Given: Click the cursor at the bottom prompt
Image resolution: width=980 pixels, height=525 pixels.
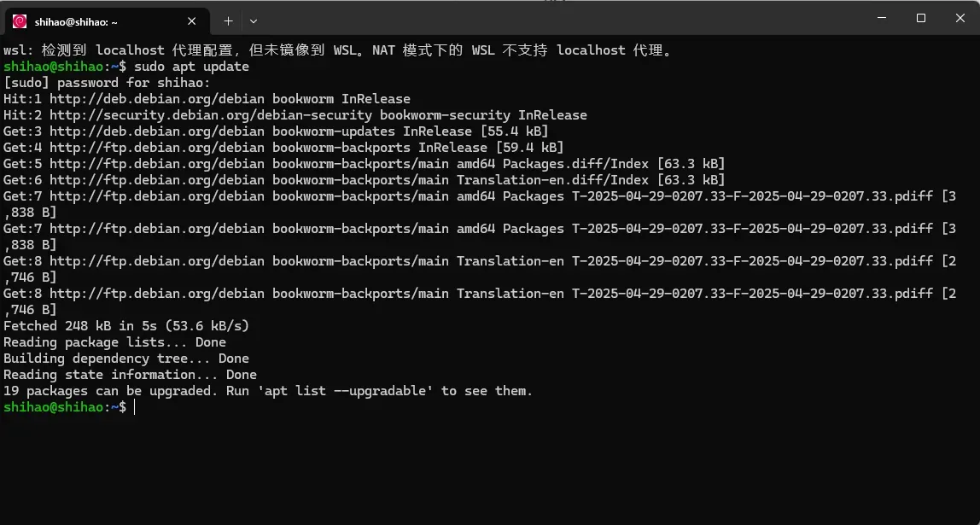Looking at the screenshot, I should [135, 407].
